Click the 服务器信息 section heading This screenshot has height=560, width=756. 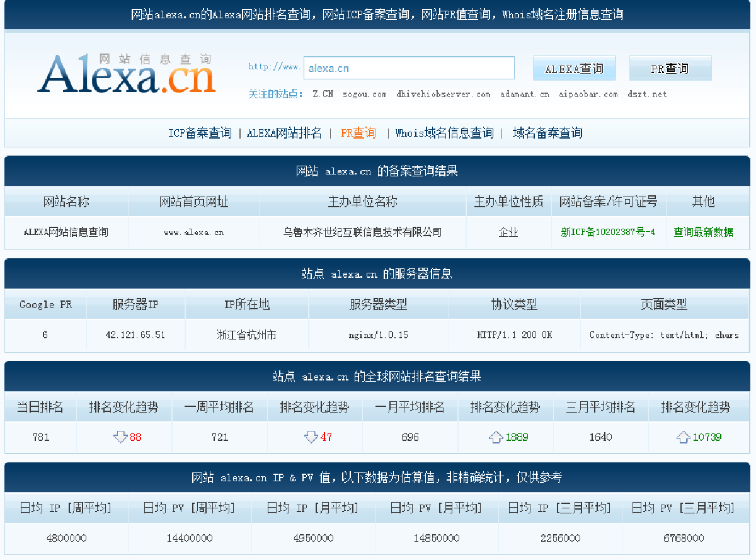tap(377, 274)
